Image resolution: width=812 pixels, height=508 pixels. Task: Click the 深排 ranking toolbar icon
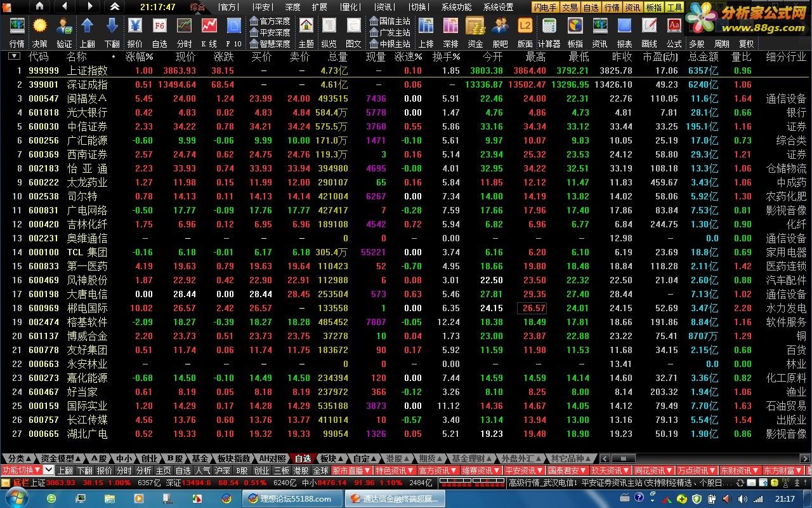pyautogui.click(x=450, y=32)
